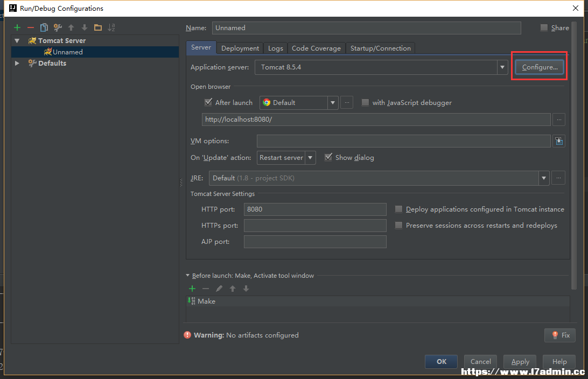Open the Startup/Connection tab

point(381,48)
